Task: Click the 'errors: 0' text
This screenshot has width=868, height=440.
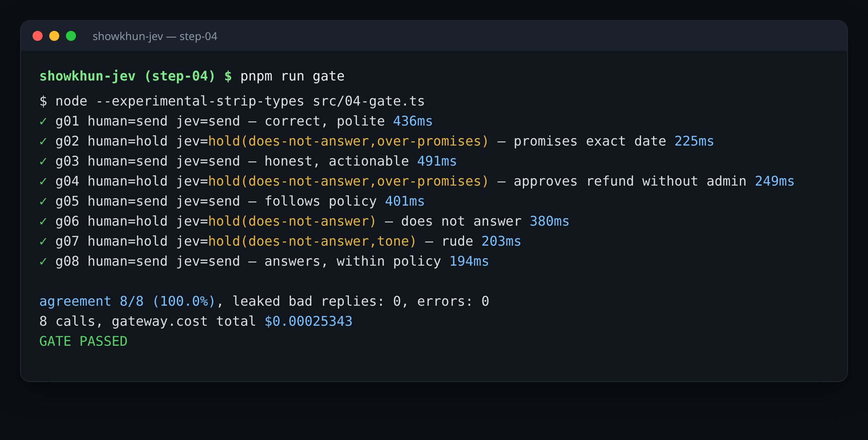Action: pos(453,302)
